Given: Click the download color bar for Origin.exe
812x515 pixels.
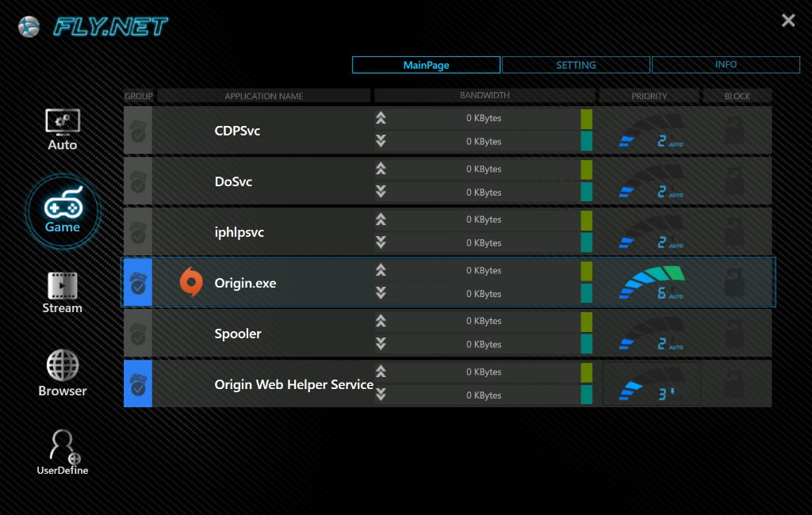Looking at the screenshot, I should (586, 293).
